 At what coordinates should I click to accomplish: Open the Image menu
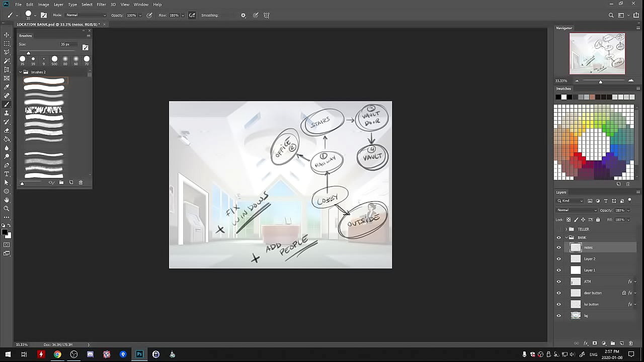pos(44,5)
